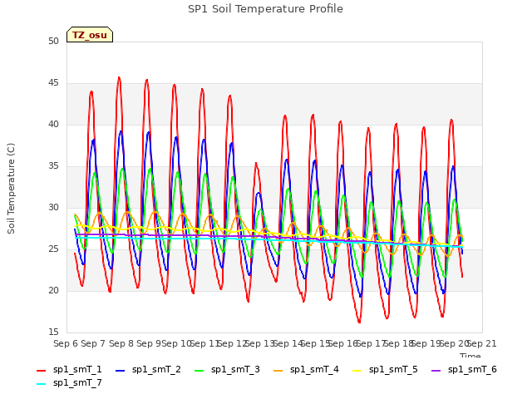Viewport: 532px width, 399px height.
Task: Toggle the sp1_smT_3 legend entry
Action: click(x=227, y=369)
